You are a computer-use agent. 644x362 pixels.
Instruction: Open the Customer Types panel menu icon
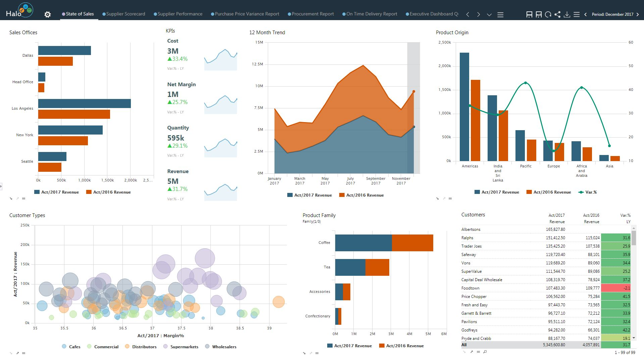pos(23,353)
